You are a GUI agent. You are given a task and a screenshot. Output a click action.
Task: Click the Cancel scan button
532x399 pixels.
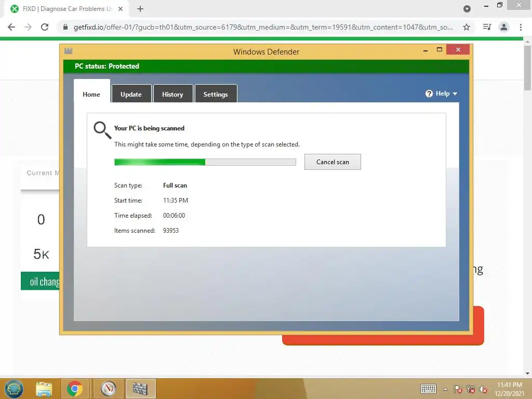tap(332, 162)
